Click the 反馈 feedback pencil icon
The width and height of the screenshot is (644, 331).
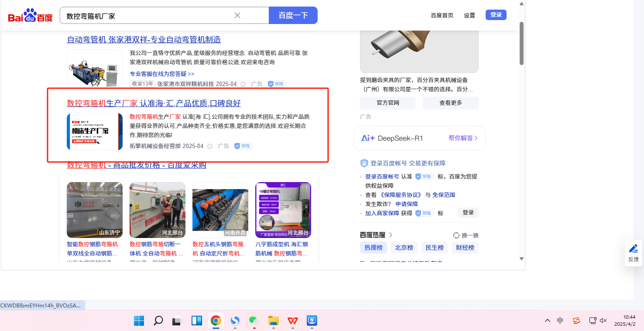(x=633, y=249)
